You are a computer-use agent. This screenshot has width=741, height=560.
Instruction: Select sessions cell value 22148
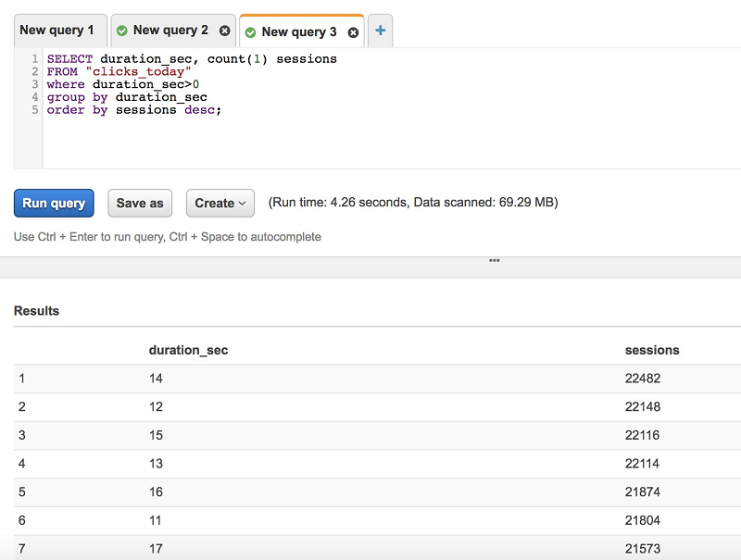643,407
